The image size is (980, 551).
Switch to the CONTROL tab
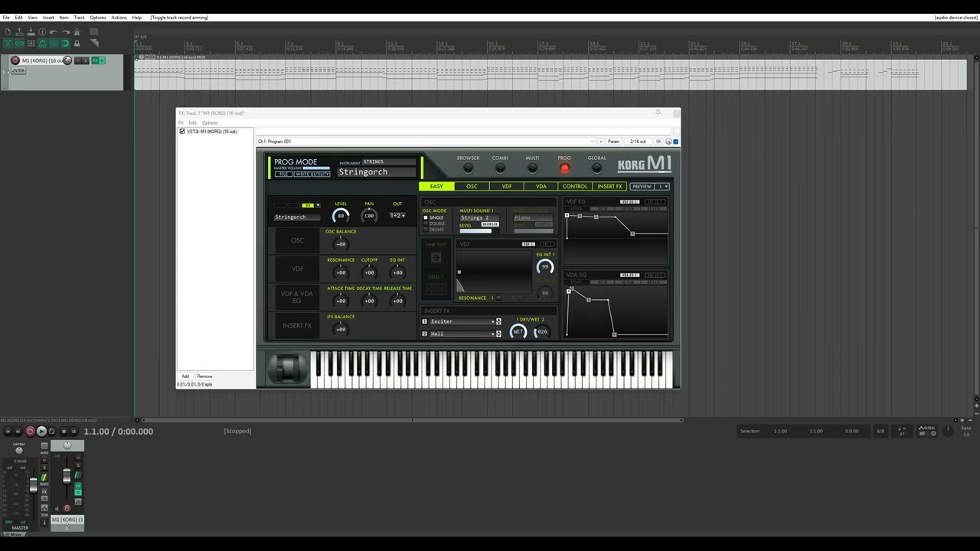click(575, 186)
